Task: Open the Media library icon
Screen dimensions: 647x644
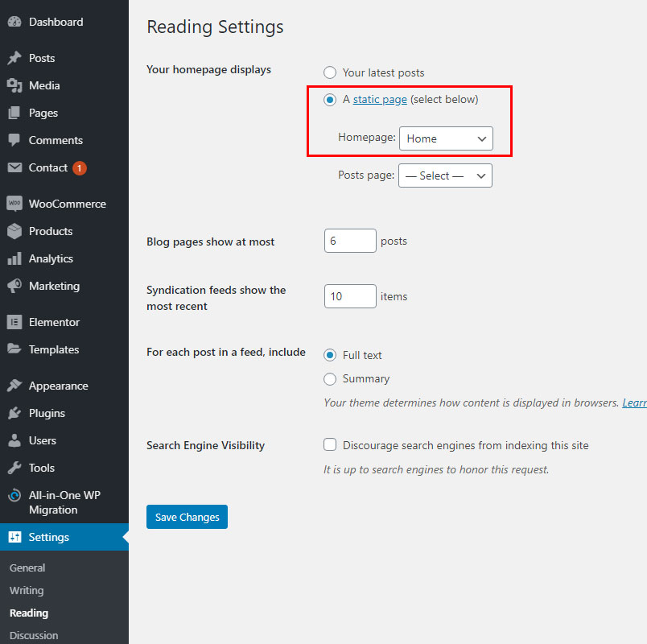Action: [14, 85]
